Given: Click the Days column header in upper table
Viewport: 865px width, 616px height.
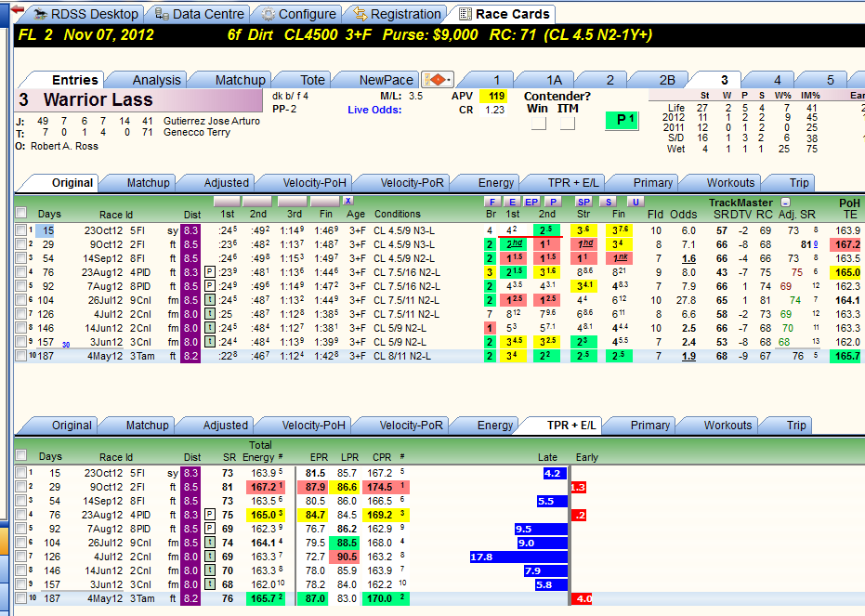Looking at the screenshot, I should pos(49,214).
